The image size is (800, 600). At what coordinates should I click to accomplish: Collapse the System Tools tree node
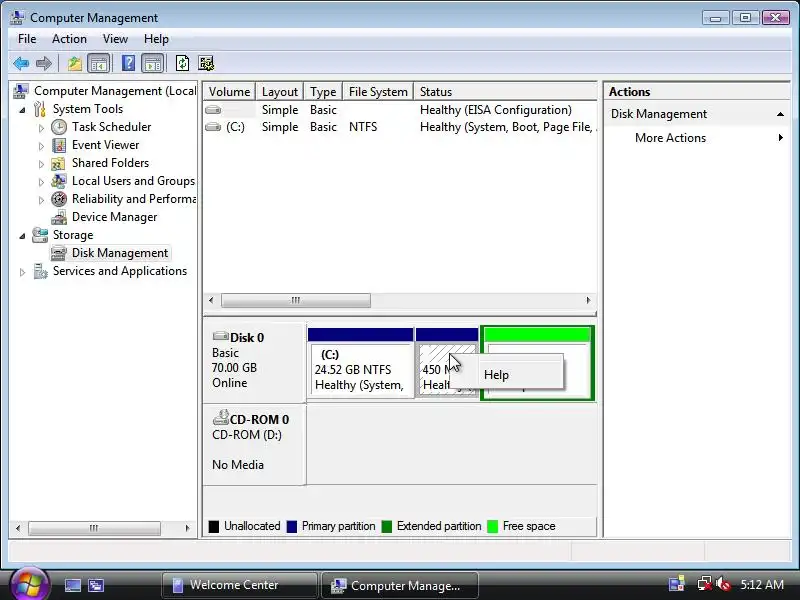coord(22,110)
